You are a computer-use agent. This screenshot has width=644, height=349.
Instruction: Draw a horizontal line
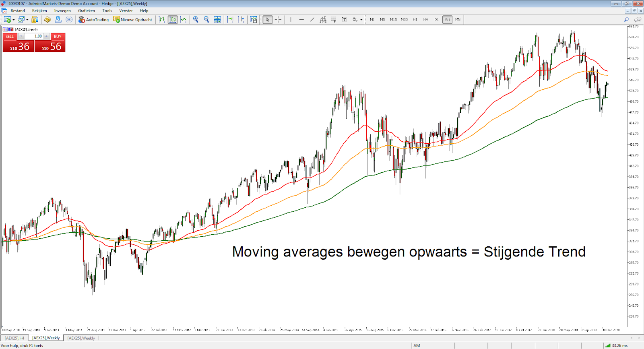point(301,19)
